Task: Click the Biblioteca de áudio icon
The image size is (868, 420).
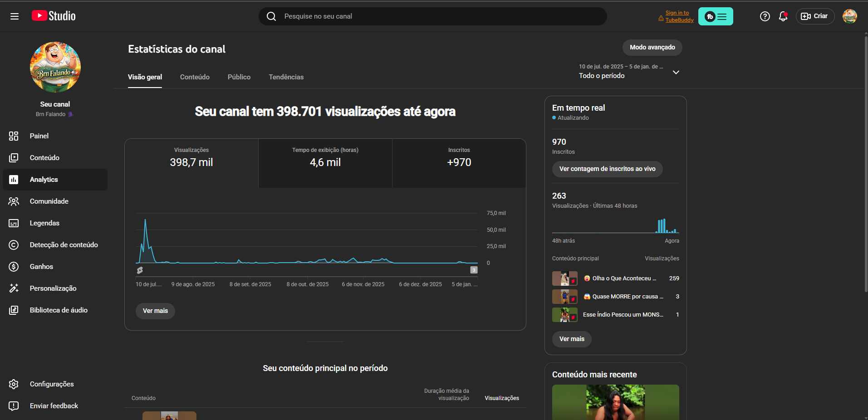Action: [14, 310]
